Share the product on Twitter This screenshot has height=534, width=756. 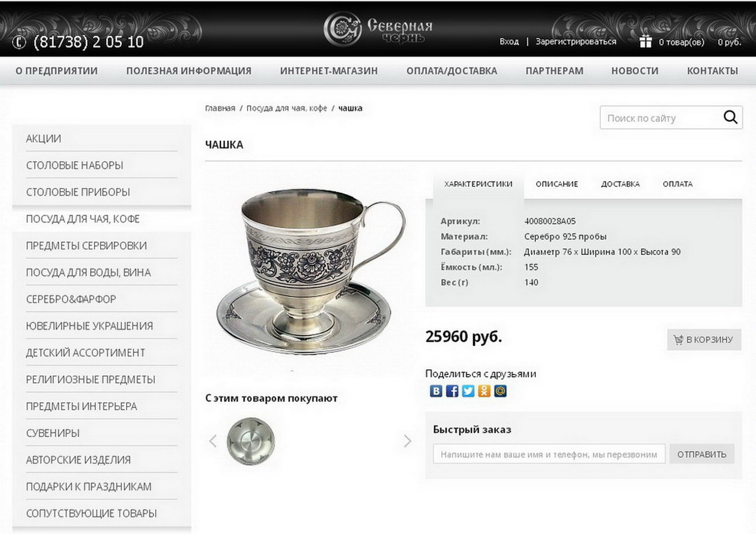pos(468,391)
